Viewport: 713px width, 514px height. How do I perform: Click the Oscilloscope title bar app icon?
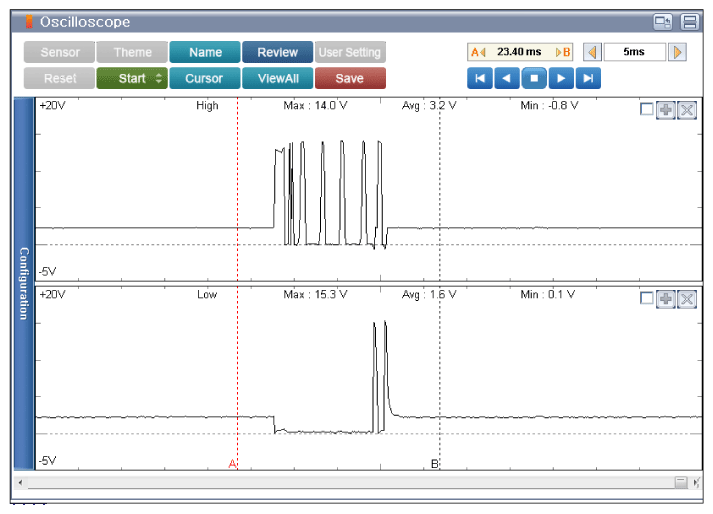(x=29, y=22)
